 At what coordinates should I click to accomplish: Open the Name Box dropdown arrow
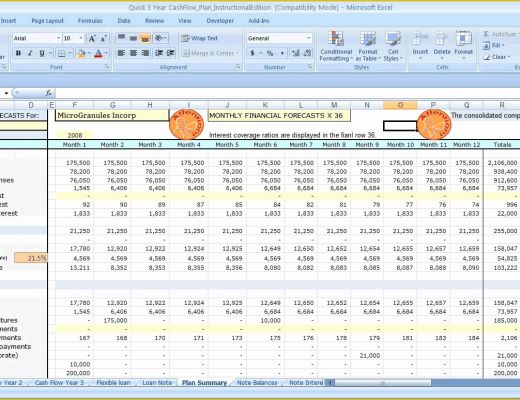tap(6, 94)
